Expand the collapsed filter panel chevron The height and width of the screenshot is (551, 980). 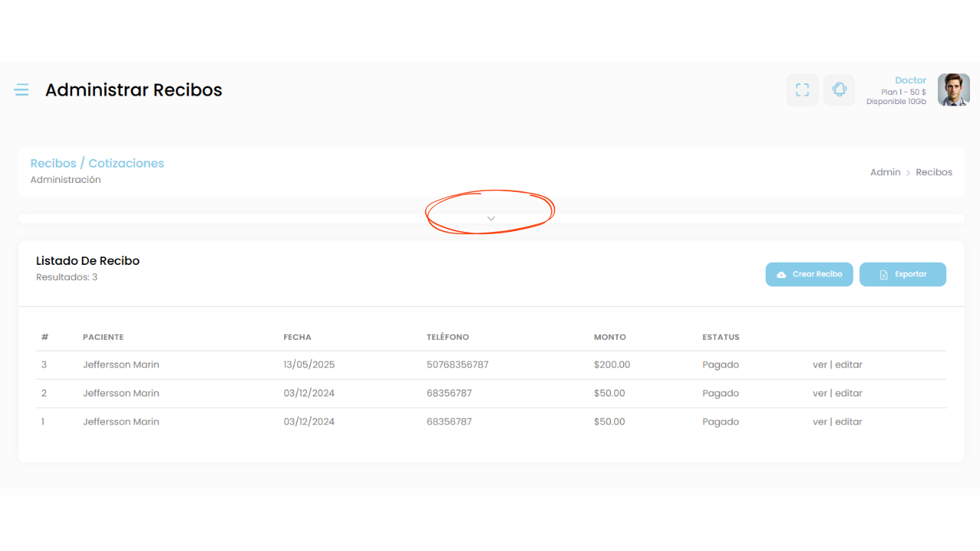(x=491, y=218)
